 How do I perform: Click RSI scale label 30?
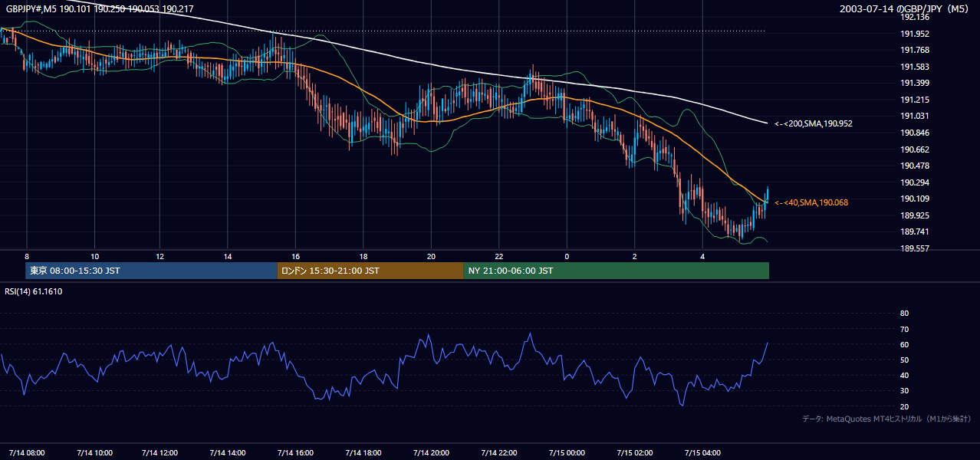(x=904, y=391)
